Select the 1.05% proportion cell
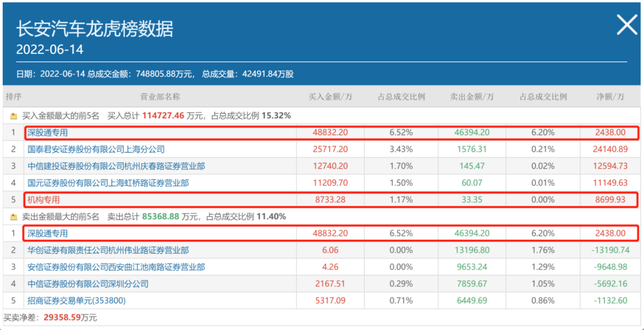Screen dimensions: 644x330 pyautogui.click(x=543, y=284)
